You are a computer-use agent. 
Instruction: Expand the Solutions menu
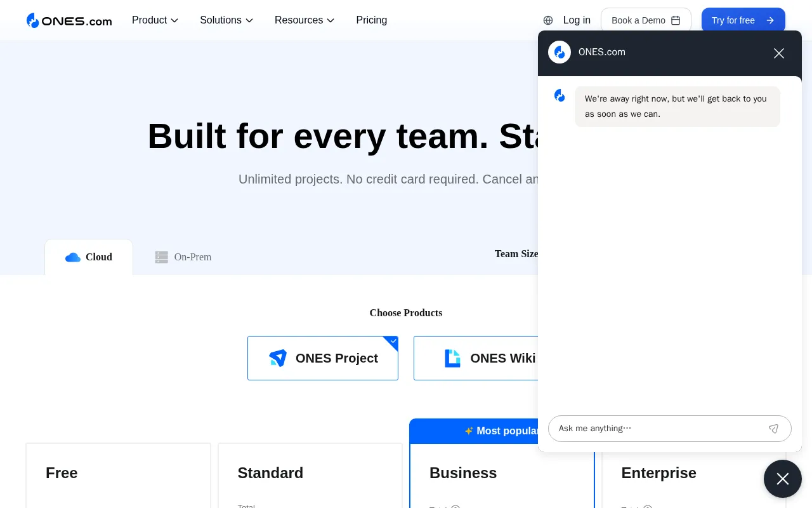(x=226, y=20)
